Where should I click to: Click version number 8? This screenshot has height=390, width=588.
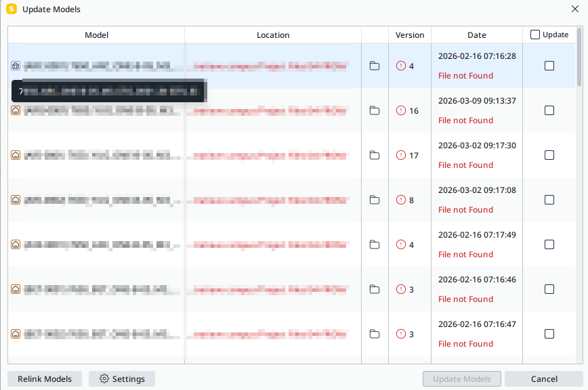click(x=411, y=200)
